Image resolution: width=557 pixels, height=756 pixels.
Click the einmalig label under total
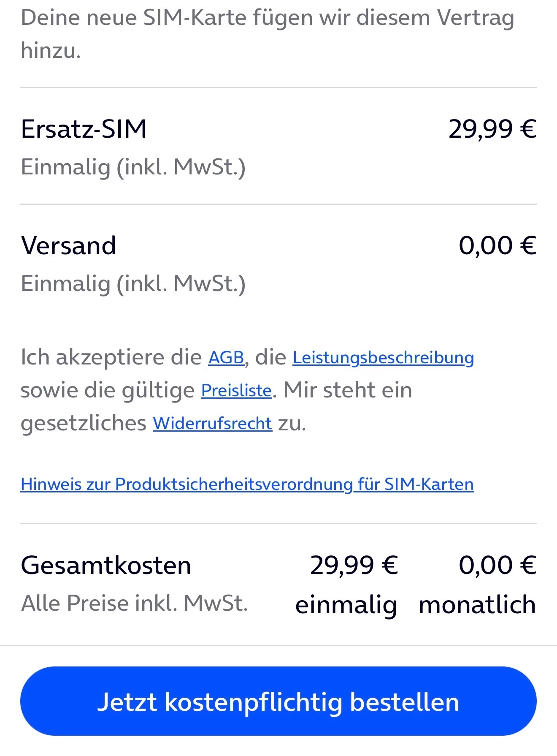(346, 605)
